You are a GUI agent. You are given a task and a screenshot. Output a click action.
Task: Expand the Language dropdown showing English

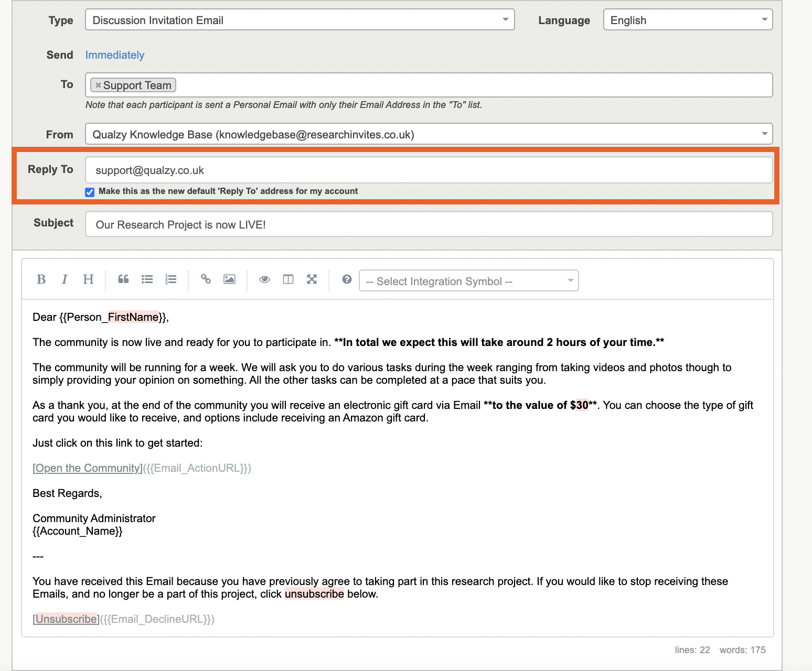point(688,20)
